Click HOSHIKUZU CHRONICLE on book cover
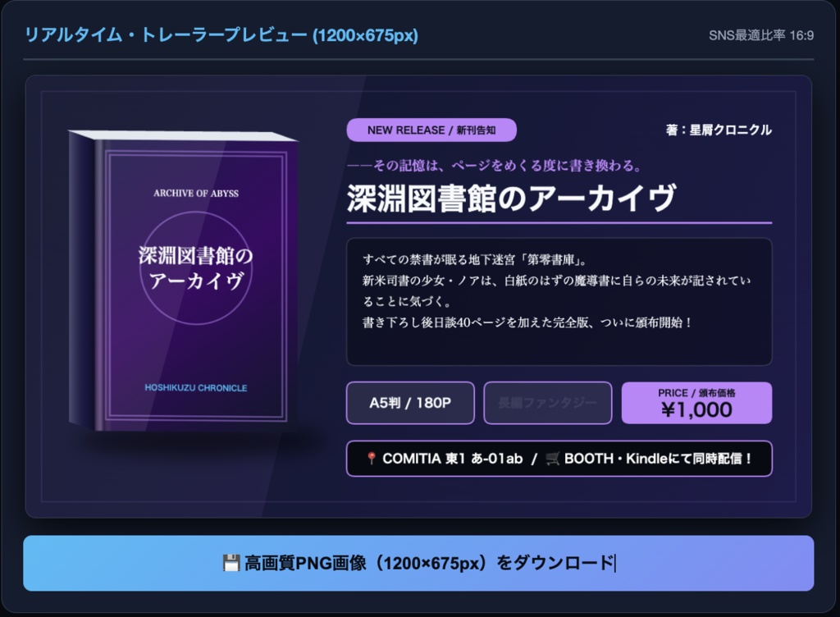This screenshot has height=617, width=840. 196,388
